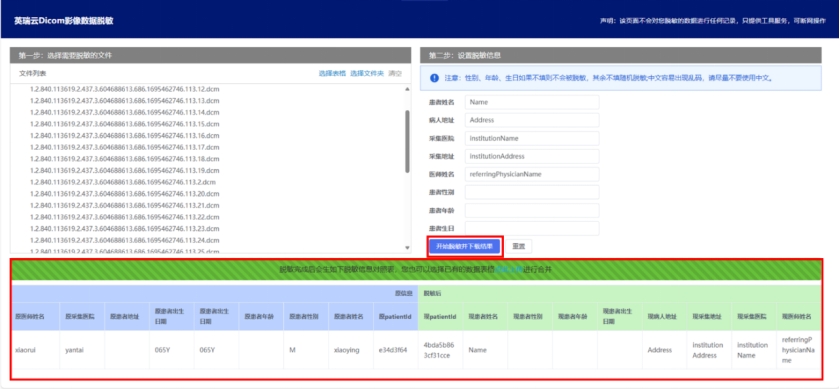
Task: Click the 选择表格 link
Action: coord(332,73)
